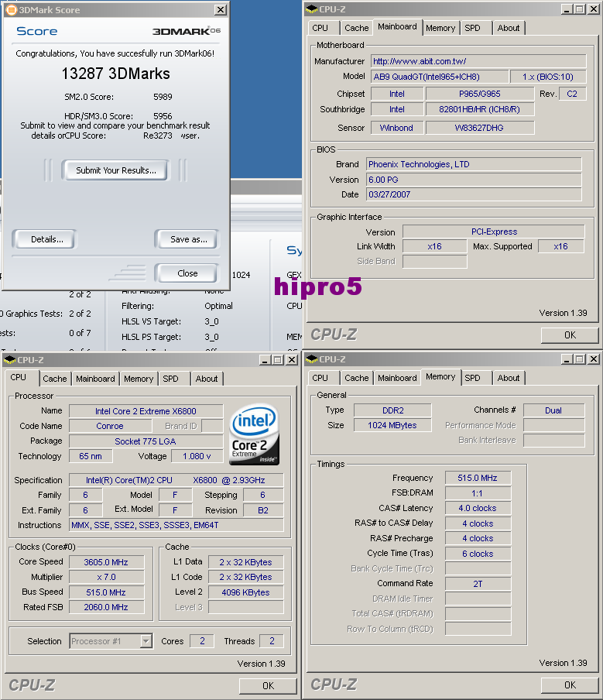The image size is (603, 700).
Task: Click the x 7.0 multiplier field
Action: coord(106,577)
